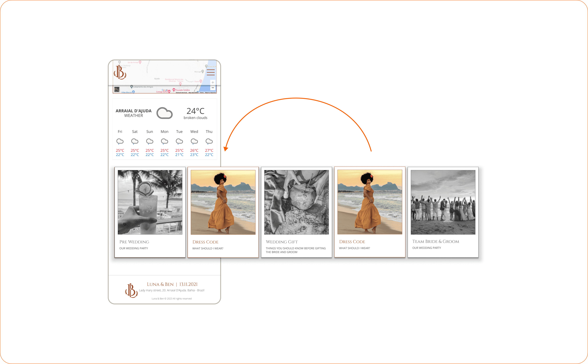Open the hamburger menu

pyautogui.click(x=210, y=72)
